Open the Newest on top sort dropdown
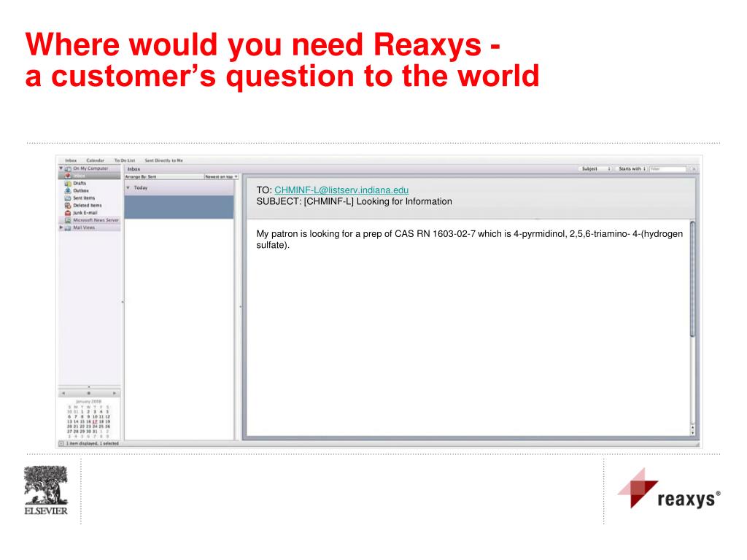The image size is (747, 560). (221, 176)
